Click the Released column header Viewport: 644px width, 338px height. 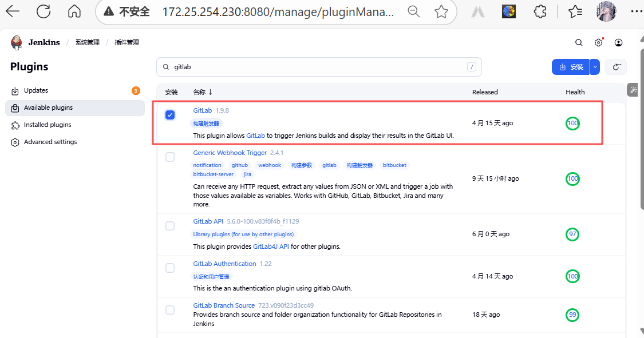coord(485,92)
